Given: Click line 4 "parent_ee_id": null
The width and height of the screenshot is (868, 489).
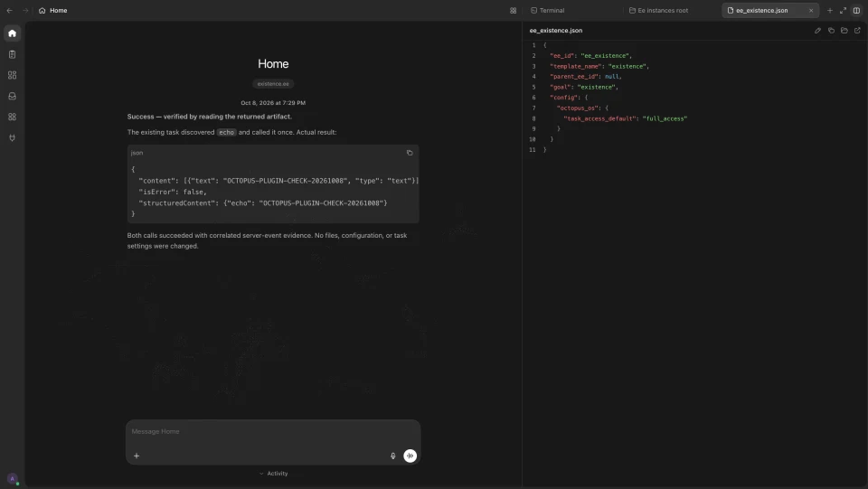Looking at the screenshot, I should (585, 77).
